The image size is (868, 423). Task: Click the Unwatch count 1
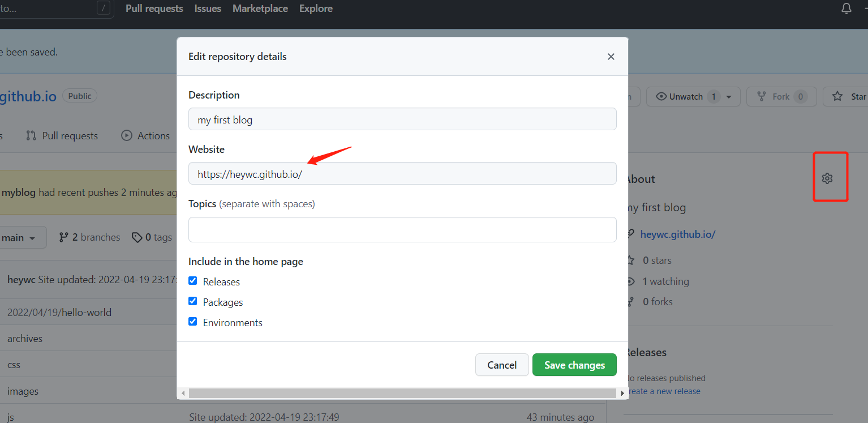point(714,97)
